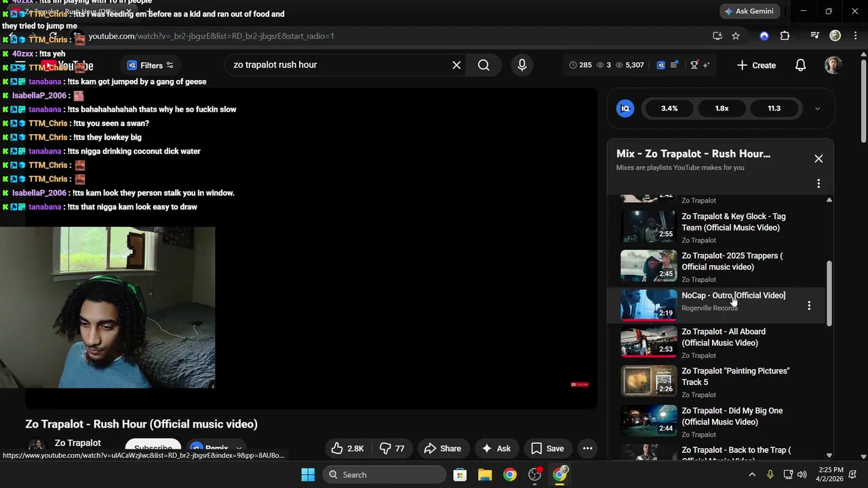868x488 pixels.
Task: Click the Windows Start button
Action: coord(308,474)
